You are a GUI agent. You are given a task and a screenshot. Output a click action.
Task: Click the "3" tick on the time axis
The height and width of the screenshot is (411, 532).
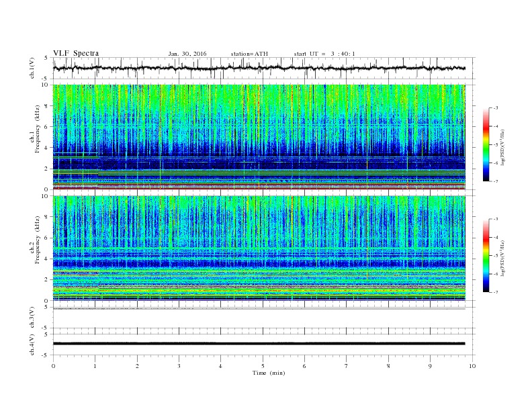(179, 366)
